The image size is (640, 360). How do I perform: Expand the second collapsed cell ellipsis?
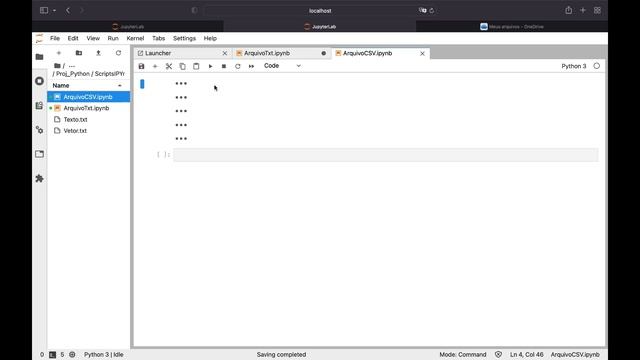[x=181, y=97]
